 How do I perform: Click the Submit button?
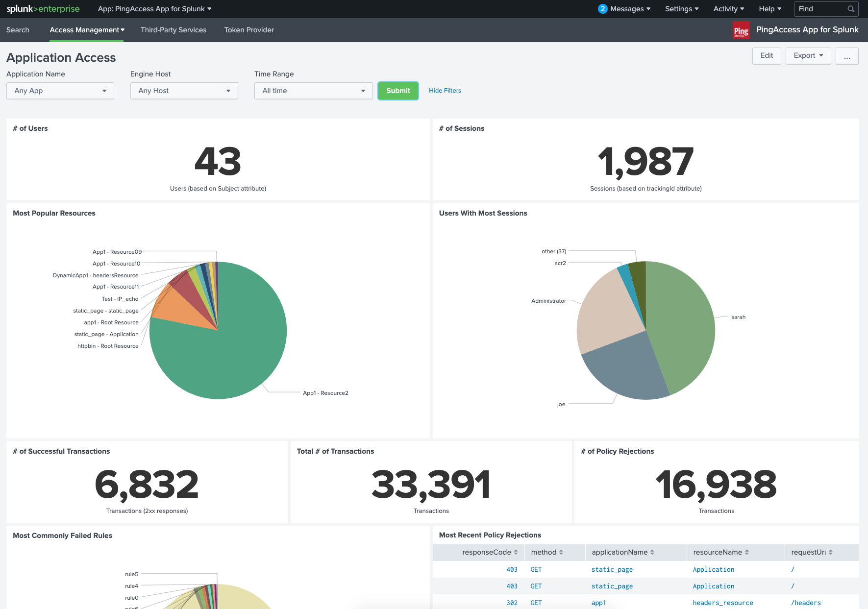398,91
